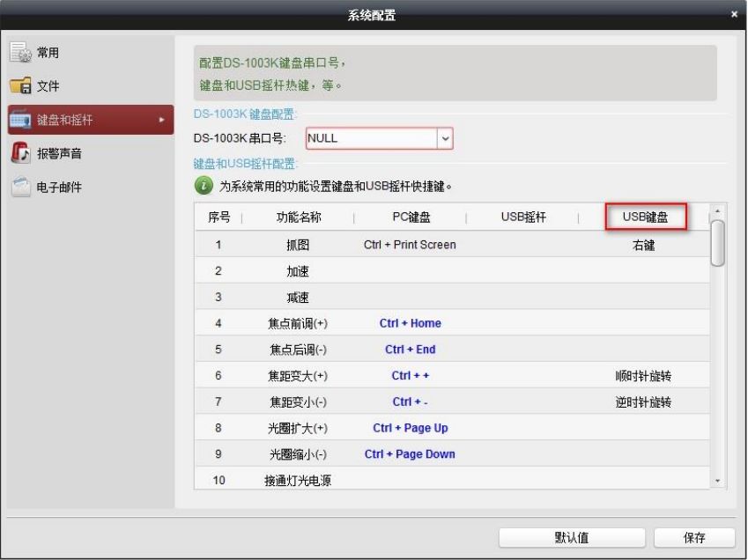The width and height of the screenshot is (748, 560).
Task: Close the 系统配置 dialog window
Action: pyautogui.click(x=734, y=14)
